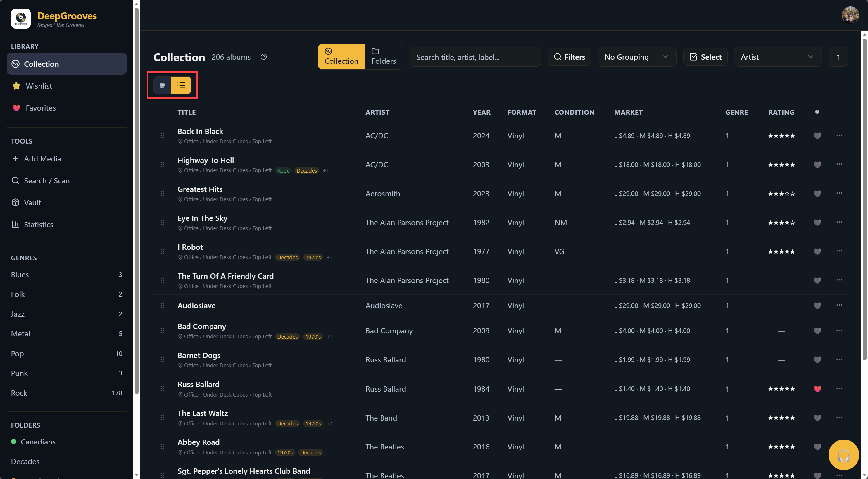
Task: Favorite the Highway To Hell album
Action: pos(817,165)
